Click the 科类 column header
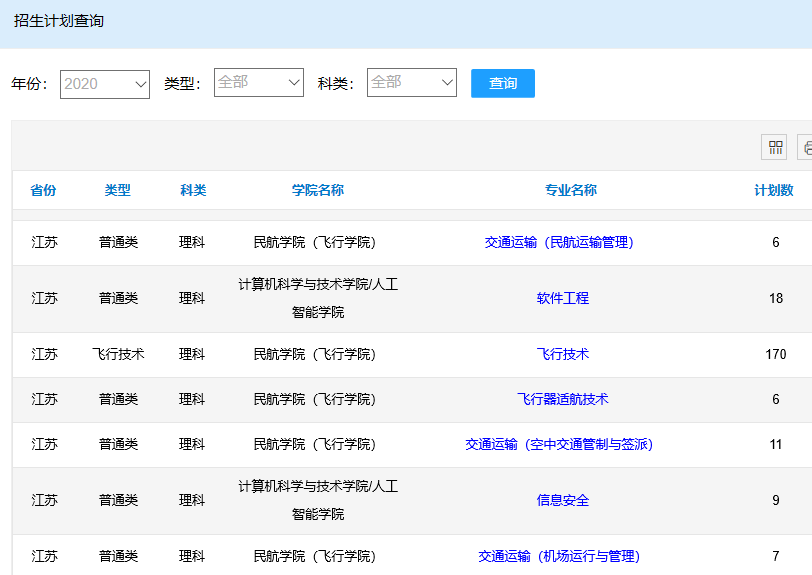The height and width of the screenshot is (575, 812). pyautogui.click(x=193, y=190)
